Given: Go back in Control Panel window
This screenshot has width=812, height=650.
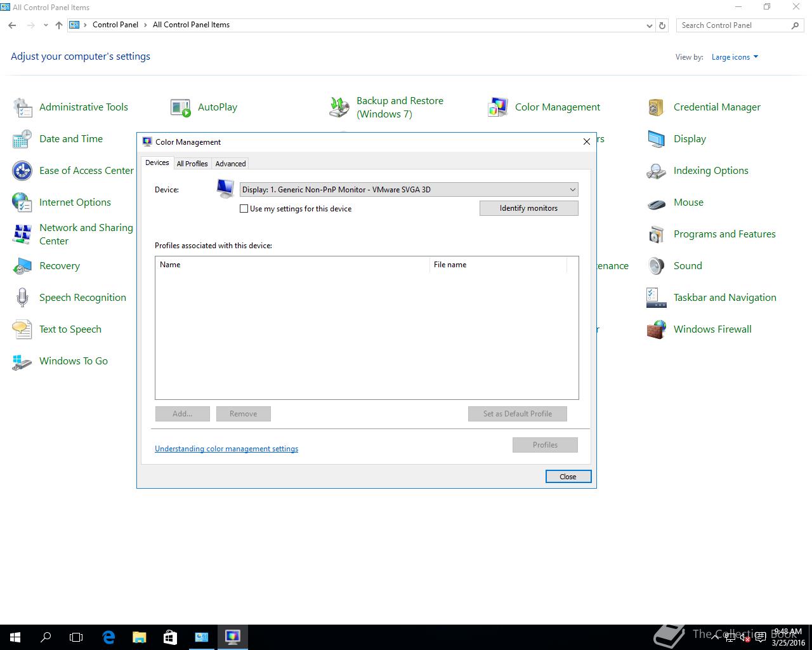Looking at the screenshot, I should [x=13, y=25].
